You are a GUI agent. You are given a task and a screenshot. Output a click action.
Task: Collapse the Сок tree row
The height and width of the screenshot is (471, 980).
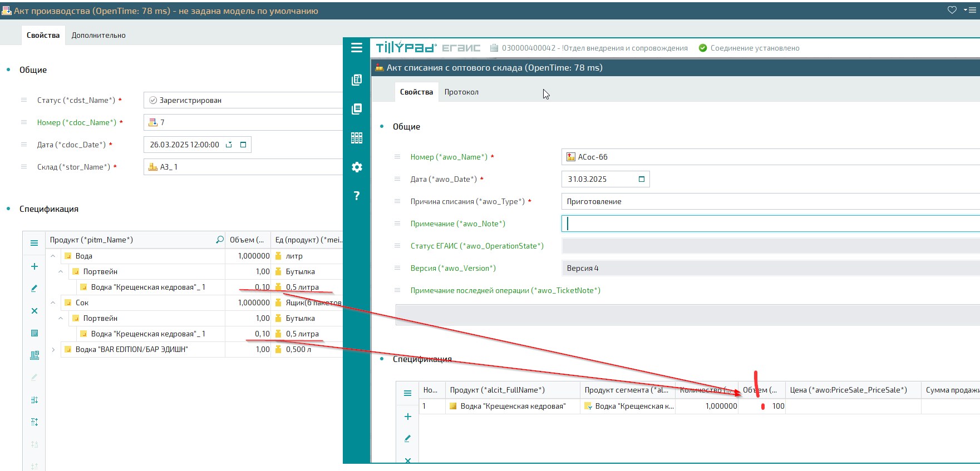click(x=53, y=303)
